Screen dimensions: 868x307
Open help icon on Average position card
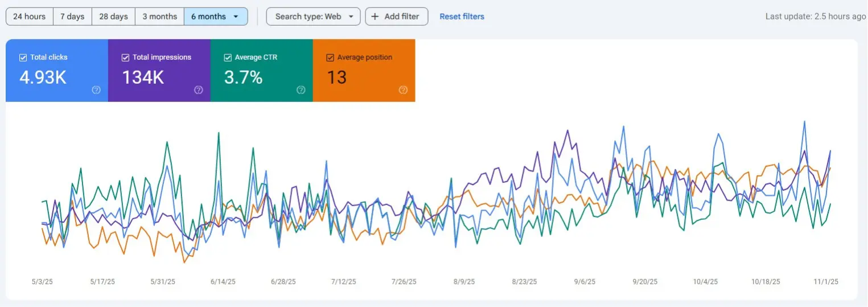403,90
